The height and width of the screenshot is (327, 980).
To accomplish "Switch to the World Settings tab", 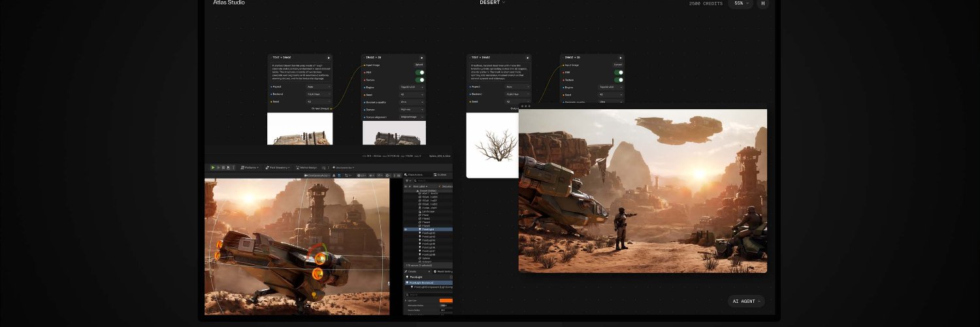I will point(444,271).
